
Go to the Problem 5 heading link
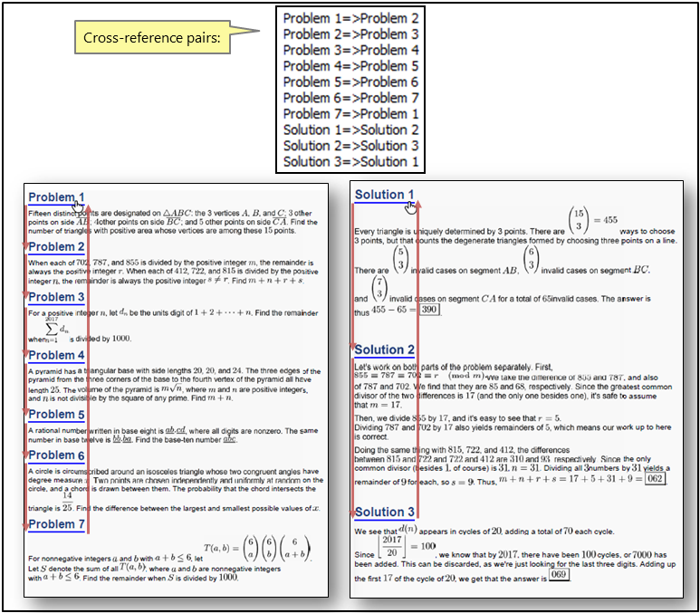56,415
